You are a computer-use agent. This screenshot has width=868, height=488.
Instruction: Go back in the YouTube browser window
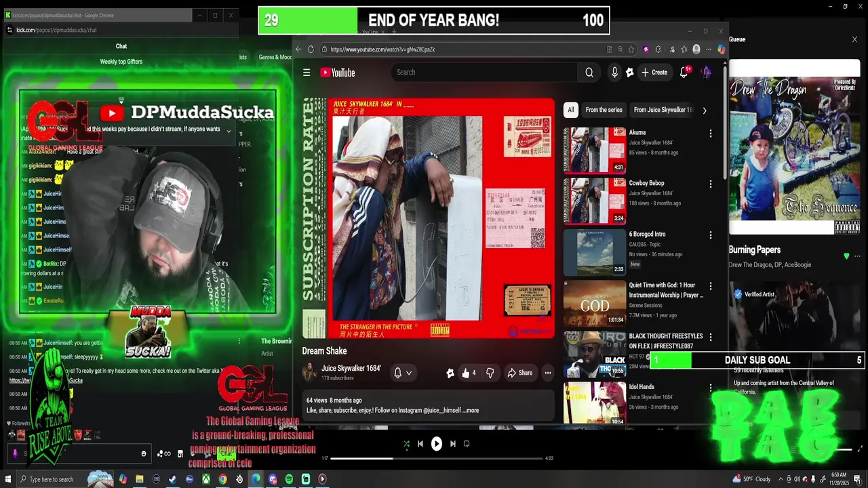(298, 49)
